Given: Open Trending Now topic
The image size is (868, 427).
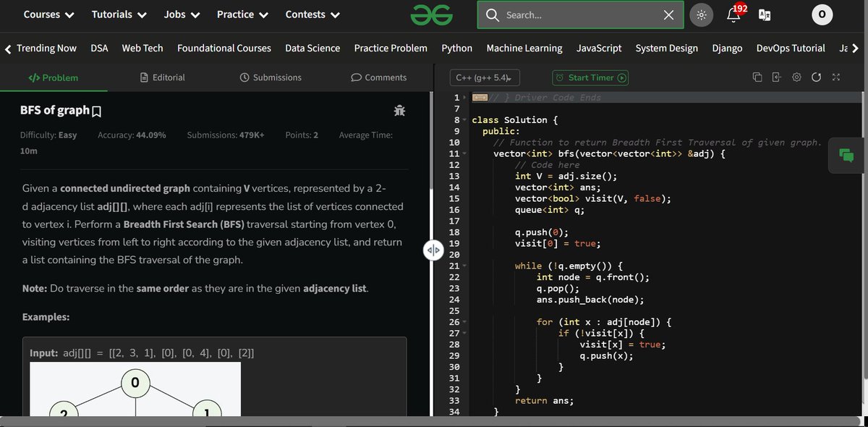Looking at the screenshot, I should pos(46,48).
